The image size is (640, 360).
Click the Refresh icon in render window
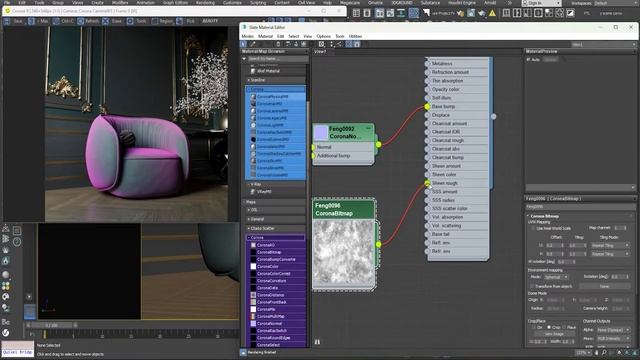(81, 21)
